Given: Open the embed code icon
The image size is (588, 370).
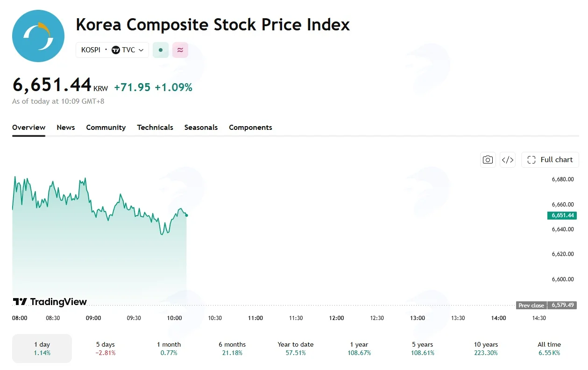Looking at the screenshot, I should click(508, 160).
